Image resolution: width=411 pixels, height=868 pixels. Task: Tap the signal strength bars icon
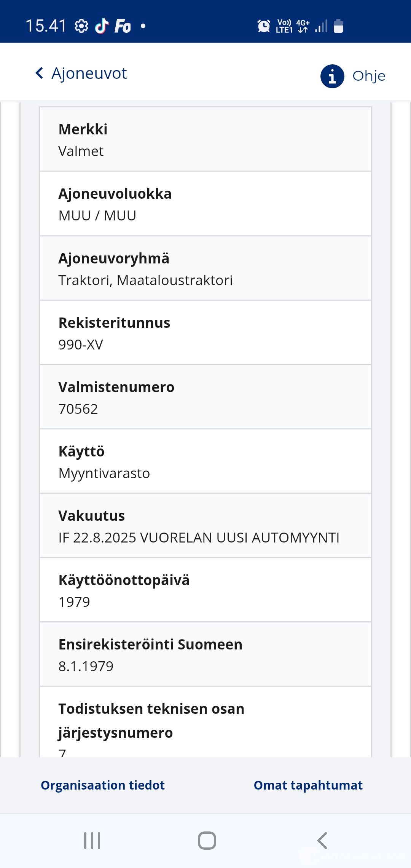pos(321,26)
